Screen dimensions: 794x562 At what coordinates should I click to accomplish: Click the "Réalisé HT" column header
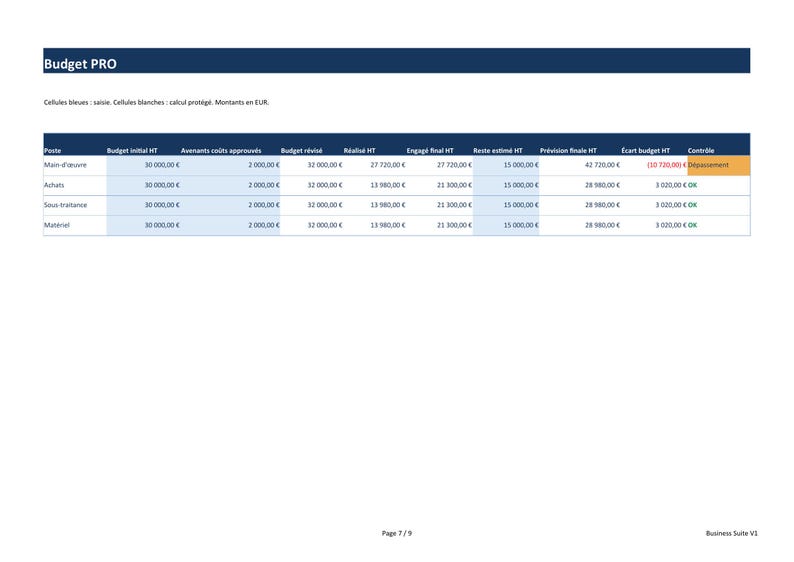tap(360, 150)
